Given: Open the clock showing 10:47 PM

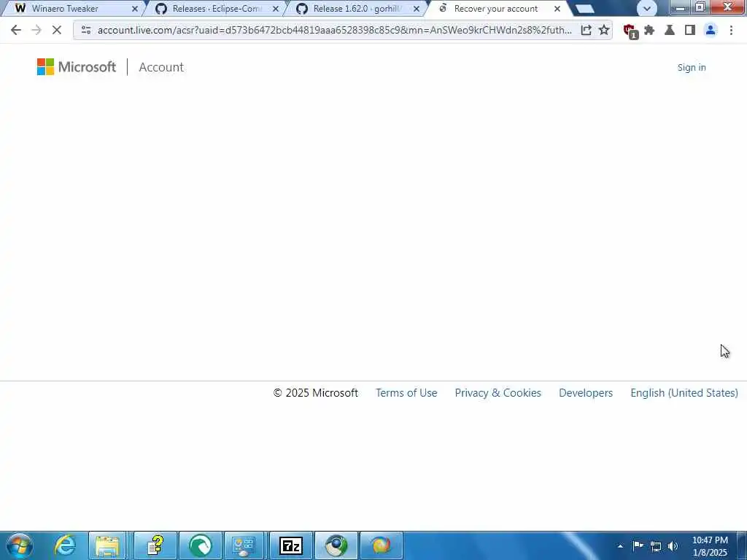Looking at the screenshot, I should click(x=710, y=546).
